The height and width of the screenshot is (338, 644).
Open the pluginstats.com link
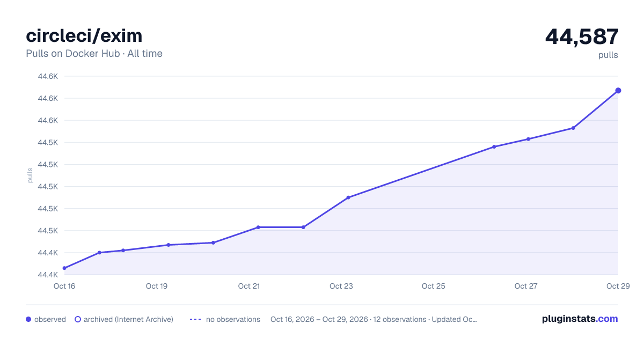pos(580,319)
